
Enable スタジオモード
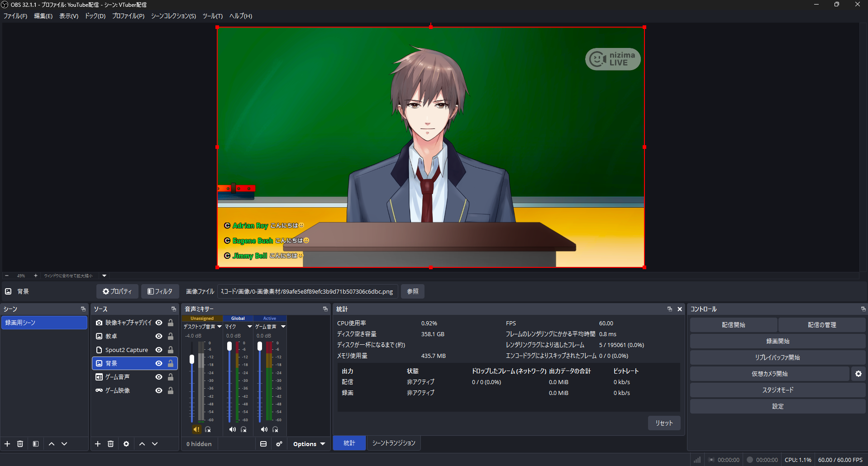[x=778, y=390]
